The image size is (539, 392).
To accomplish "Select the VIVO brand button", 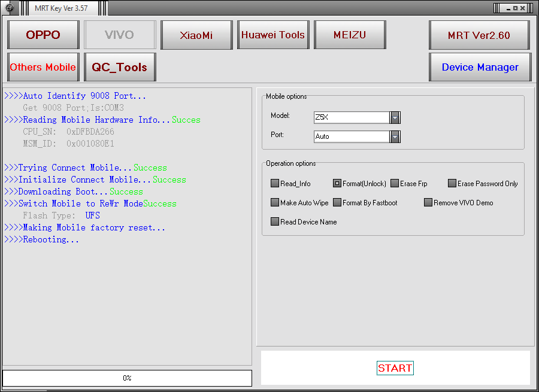I will [x=120, y=35].
